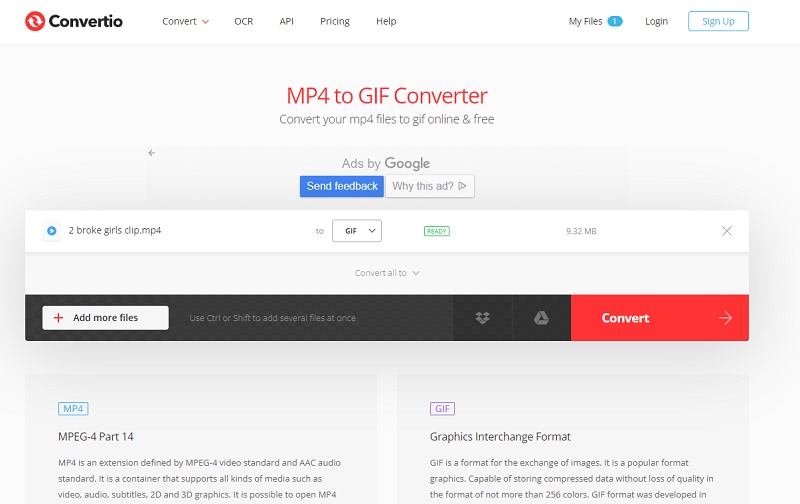Expand the Convert all to dropdown
Viewport: 800px width, 504px height.
(387, 273)
